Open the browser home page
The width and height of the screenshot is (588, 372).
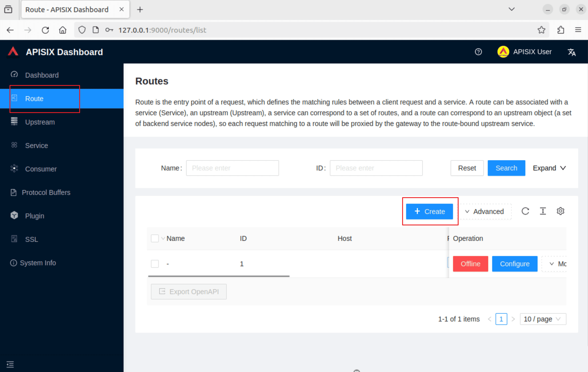(63, 30)
